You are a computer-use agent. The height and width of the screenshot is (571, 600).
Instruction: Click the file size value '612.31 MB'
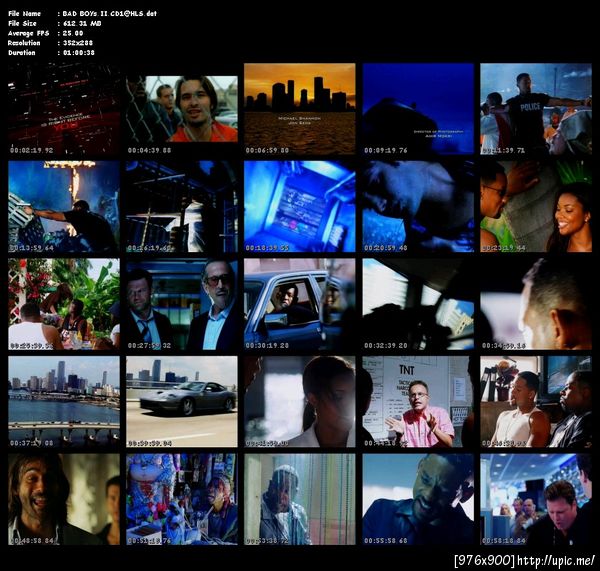pos(82,23)
